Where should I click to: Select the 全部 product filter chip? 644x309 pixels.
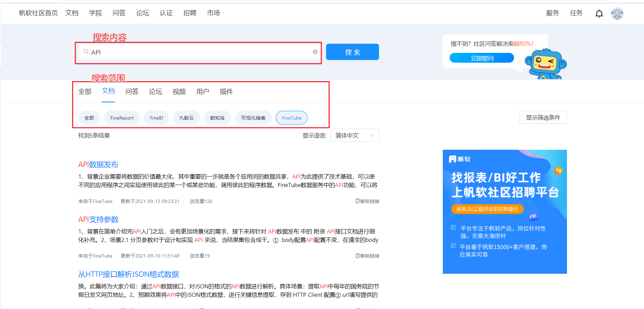click(x=89, y=118)
